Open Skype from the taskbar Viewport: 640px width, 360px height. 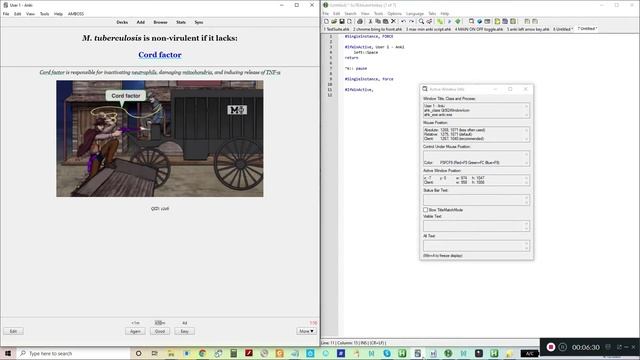(387, 353)
